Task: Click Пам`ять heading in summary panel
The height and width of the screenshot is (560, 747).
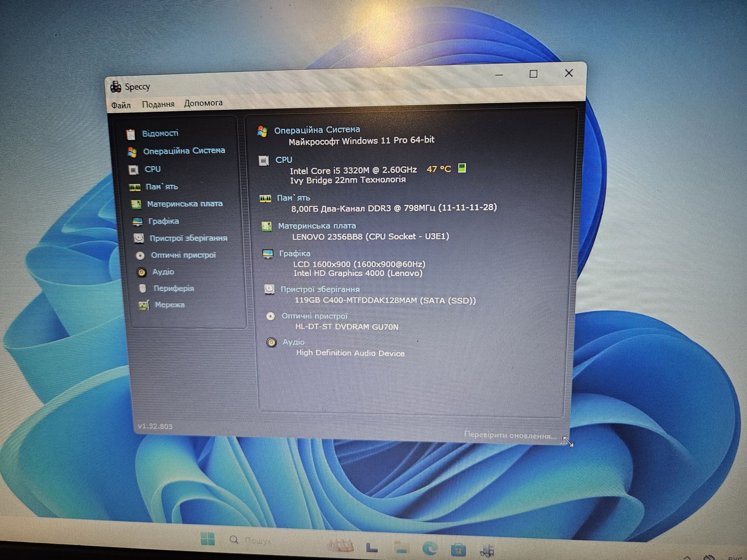Action: [x=293, y=198]
